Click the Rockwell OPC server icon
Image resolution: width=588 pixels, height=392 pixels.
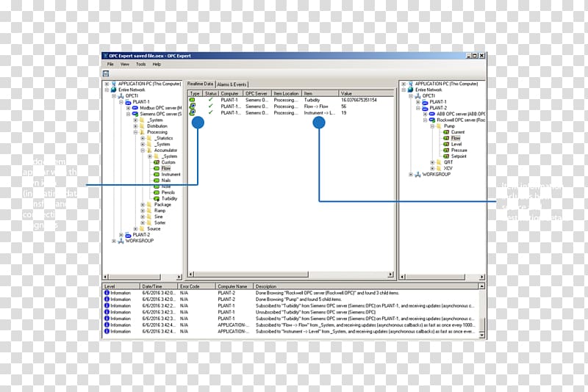[432, 120]
